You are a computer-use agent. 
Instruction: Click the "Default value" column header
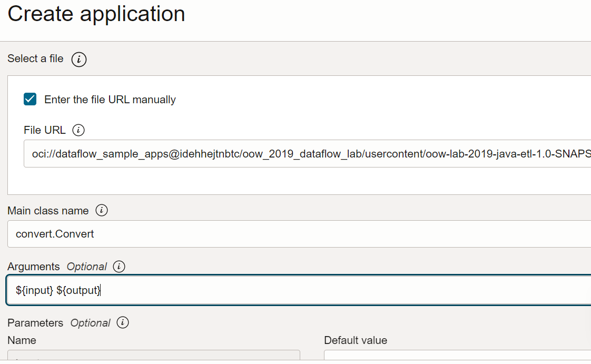click(356, 341)
